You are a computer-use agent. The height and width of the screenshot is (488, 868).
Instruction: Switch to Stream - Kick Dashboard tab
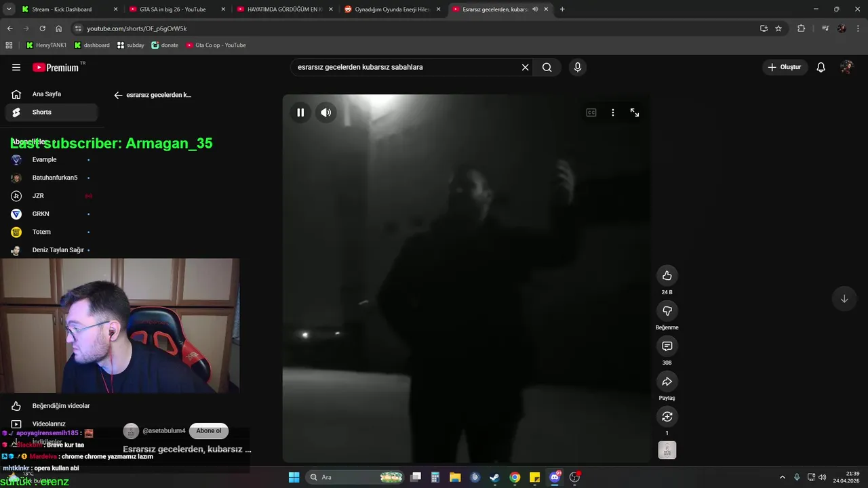[x=68, y=9]
